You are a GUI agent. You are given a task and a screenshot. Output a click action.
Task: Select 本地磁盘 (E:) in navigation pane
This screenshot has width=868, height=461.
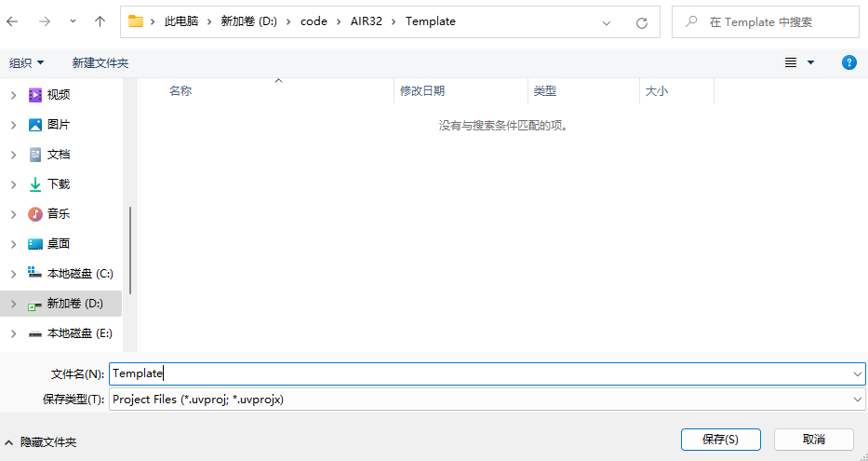pyautogui.click(x=80, y=333)
